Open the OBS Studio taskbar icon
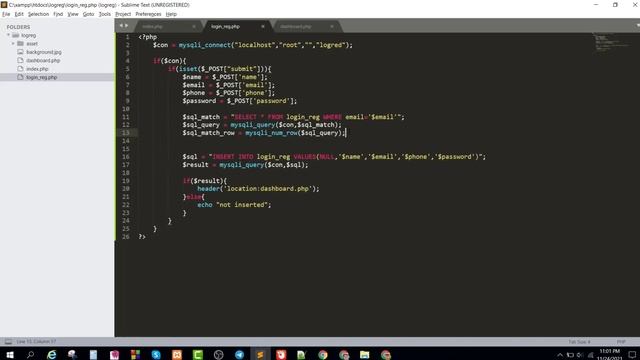 coord(218,355)
